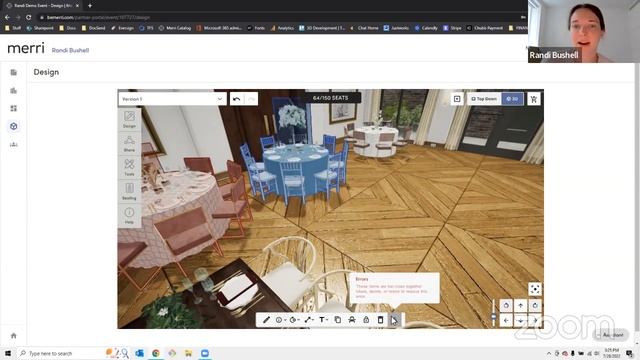
Task: Open the Design panel in the editor sidebar
Action: (129, 120)
